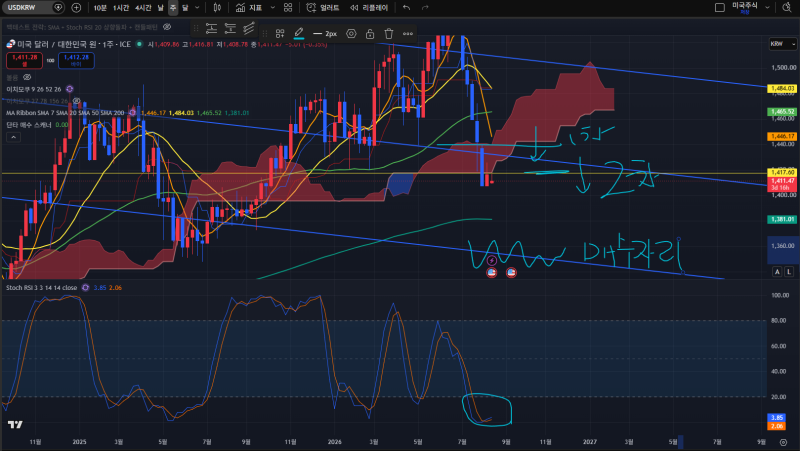Expand the layout management dropdown chevron
This screenshot has width=800, height=451.
coord(767,8)
